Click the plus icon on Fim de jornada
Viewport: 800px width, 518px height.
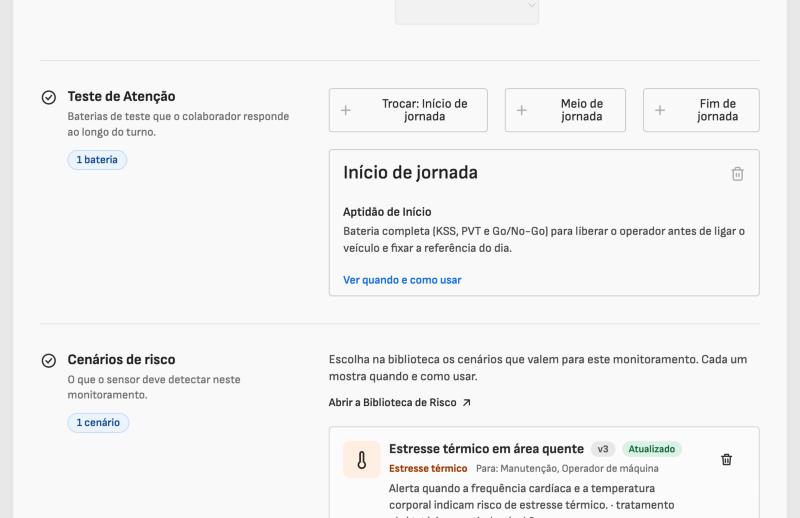(660, 110)
